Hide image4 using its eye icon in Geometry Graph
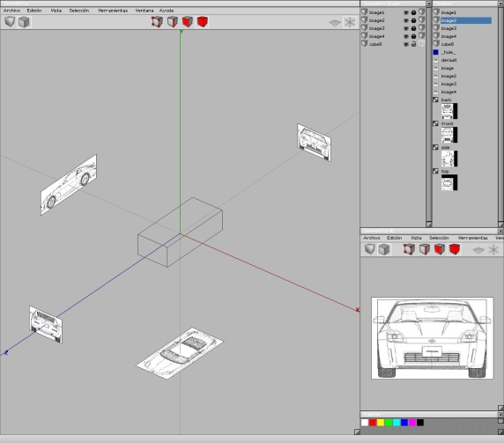Image resolution: width=504 pixels, height=443 pixels. point(406,36)
